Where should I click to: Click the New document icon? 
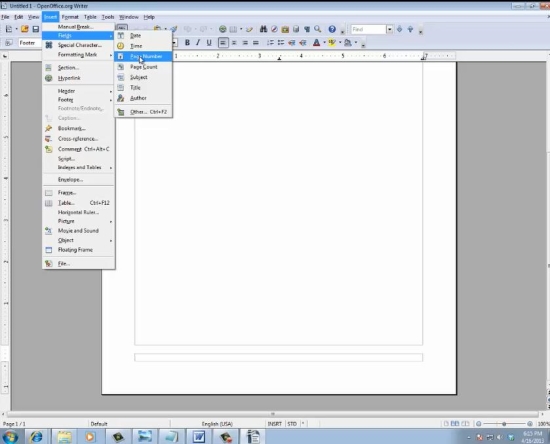tap(9, 29)
